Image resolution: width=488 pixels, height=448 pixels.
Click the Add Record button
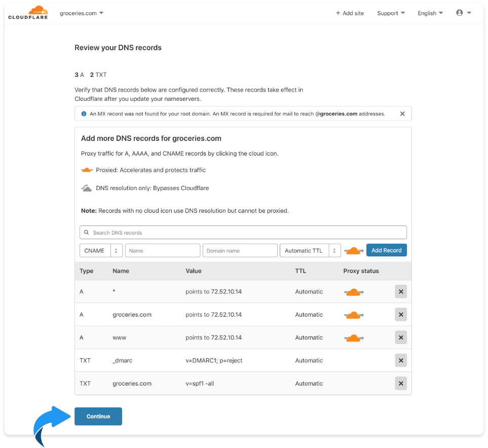(387, 250)
